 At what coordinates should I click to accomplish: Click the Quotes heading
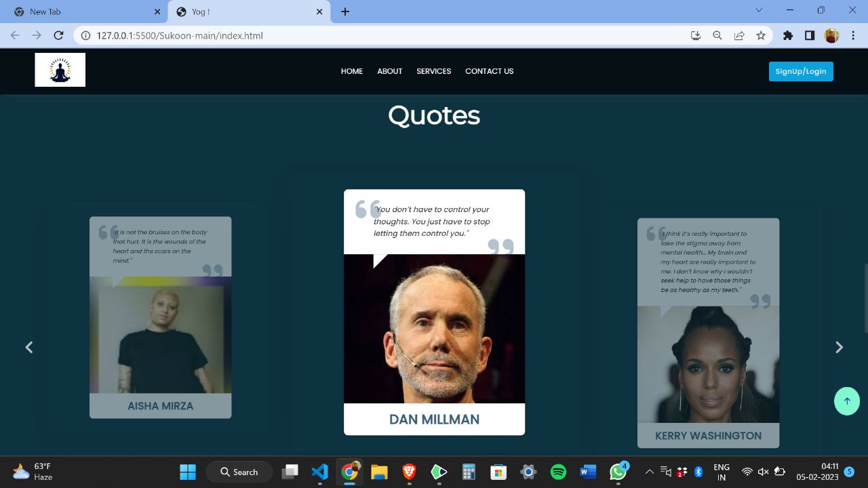point(434,115)
